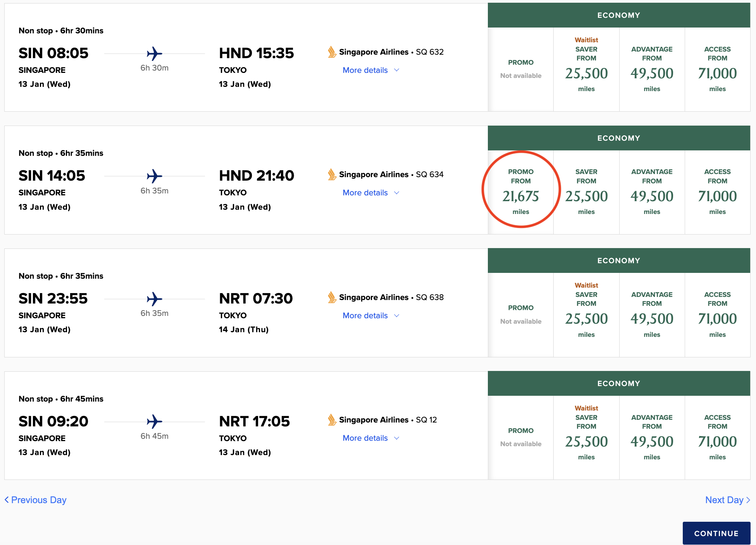756x545 pixels.
Task: Click the airplane icon on the 6h 30m flight
Action: click(x=154, y=53)
